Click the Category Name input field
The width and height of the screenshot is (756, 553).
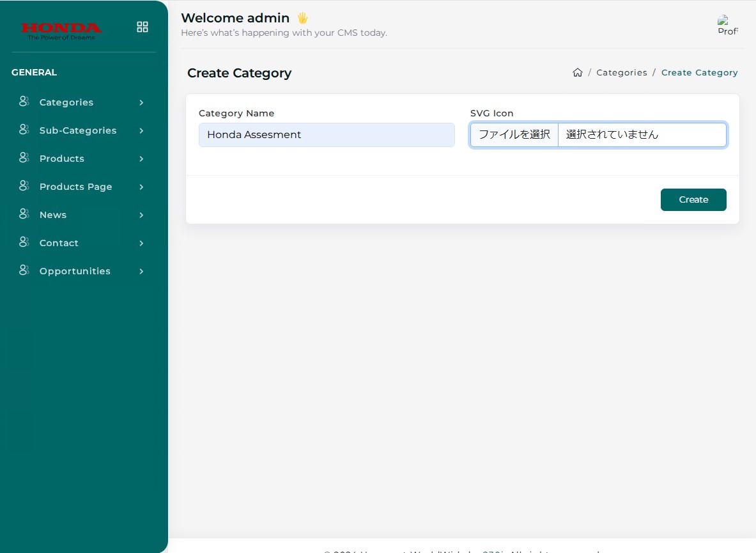tap(327, 135)
